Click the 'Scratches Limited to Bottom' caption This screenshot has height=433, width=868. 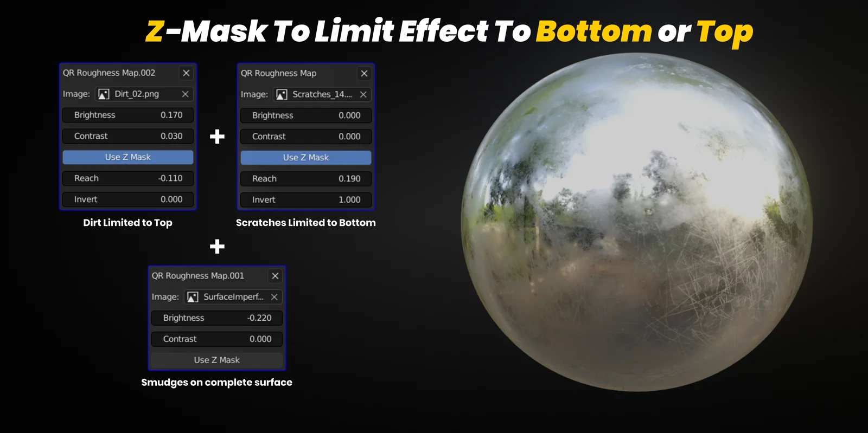click(x=306, y=223)
